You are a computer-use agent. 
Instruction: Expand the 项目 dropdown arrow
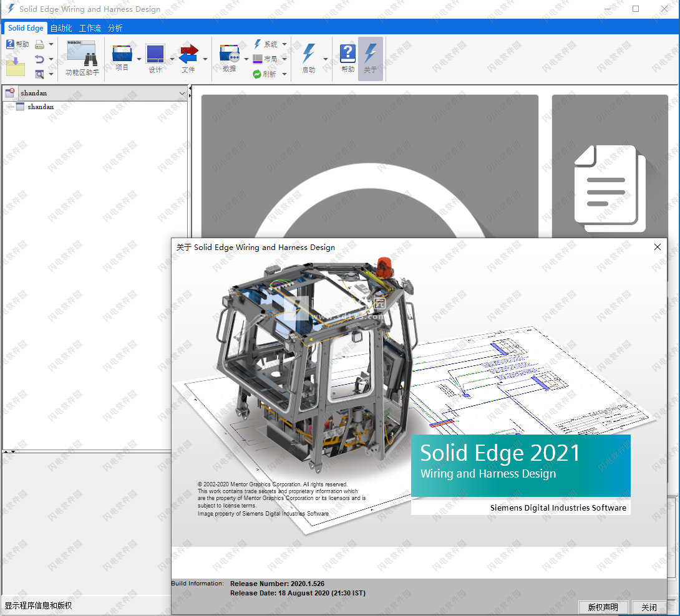(x=138, y=59)
